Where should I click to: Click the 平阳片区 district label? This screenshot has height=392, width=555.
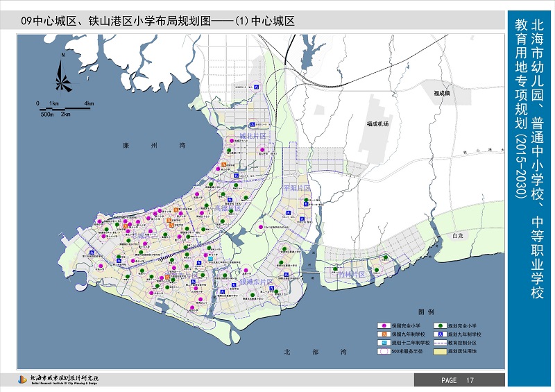pyautogui.click(x=297, y=188)
